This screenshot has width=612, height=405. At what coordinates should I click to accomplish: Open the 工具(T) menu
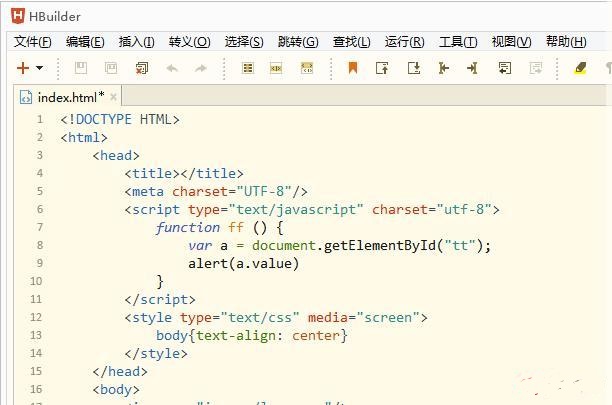(x=457, y=41)
